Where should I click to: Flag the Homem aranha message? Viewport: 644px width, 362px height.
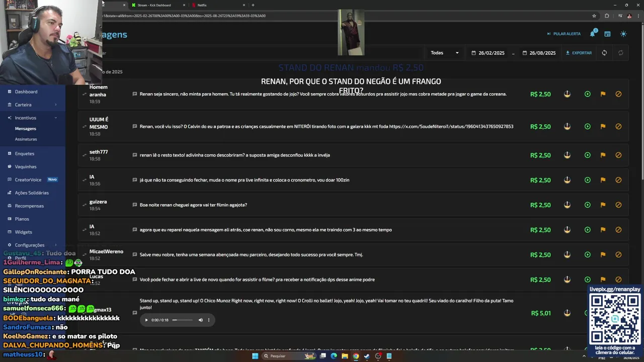(603, 94)
